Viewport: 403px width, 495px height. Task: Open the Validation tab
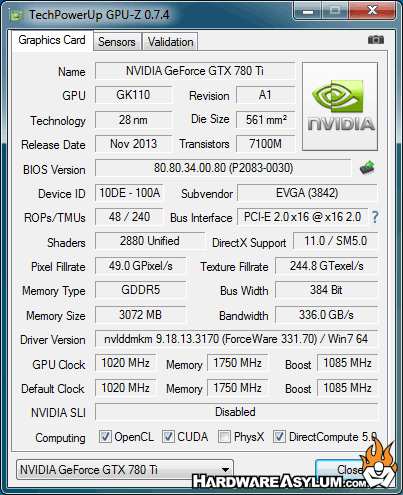[170, 42]
